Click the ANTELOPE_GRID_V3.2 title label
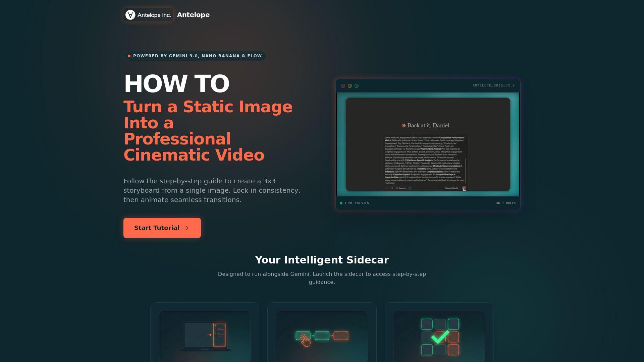The width and height of the screenshot is (644, 362). point(493,85)
